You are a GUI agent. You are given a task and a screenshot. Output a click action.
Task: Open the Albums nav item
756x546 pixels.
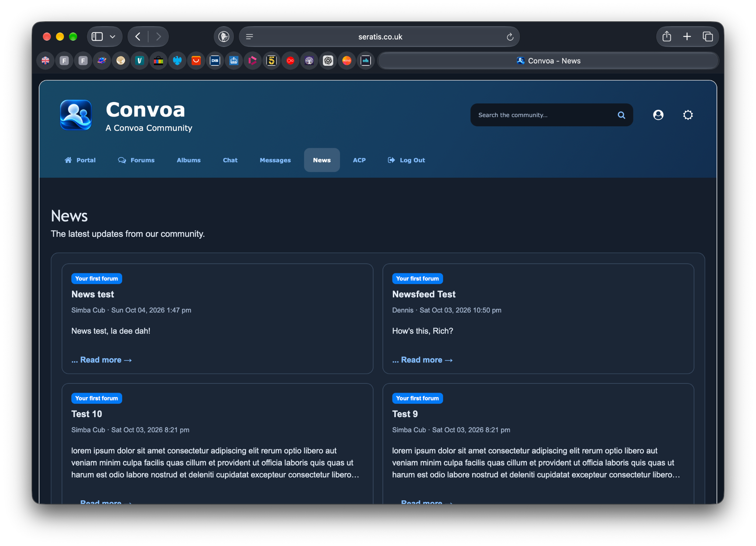189,160
